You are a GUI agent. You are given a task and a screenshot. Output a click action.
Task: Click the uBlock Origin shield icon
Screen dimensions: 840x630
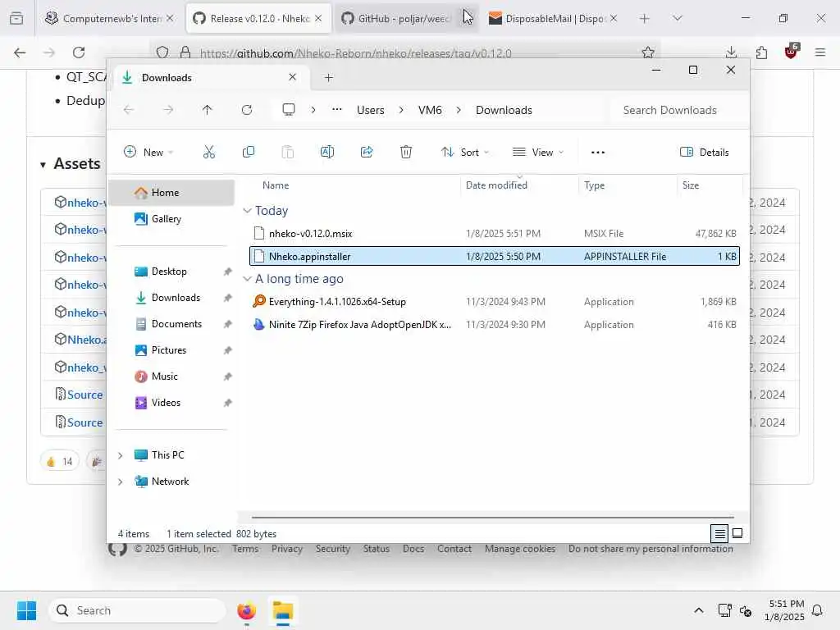pyautogui.click(x=792, y=52)
